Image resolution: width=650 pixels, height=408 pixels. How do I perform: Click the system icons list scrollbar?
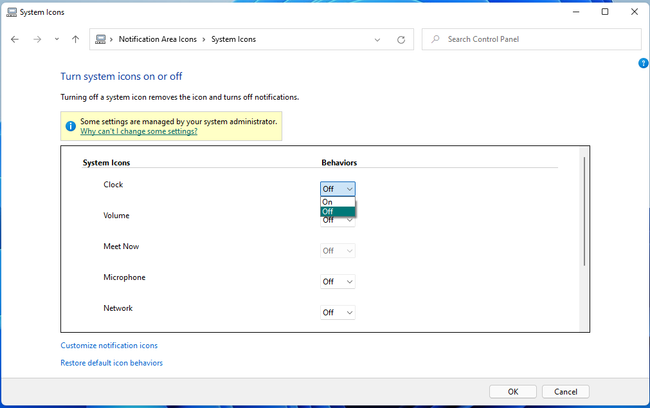584,211
